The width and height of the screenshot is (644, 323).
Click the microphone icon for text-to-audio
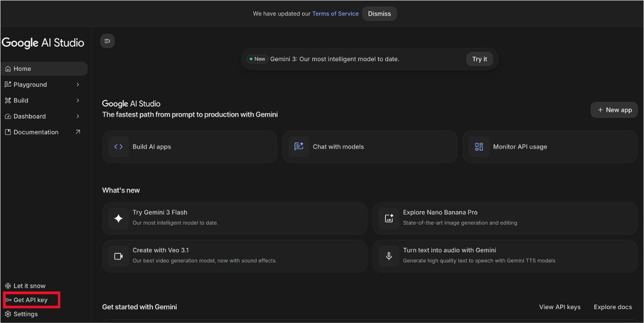click(389, 256)
